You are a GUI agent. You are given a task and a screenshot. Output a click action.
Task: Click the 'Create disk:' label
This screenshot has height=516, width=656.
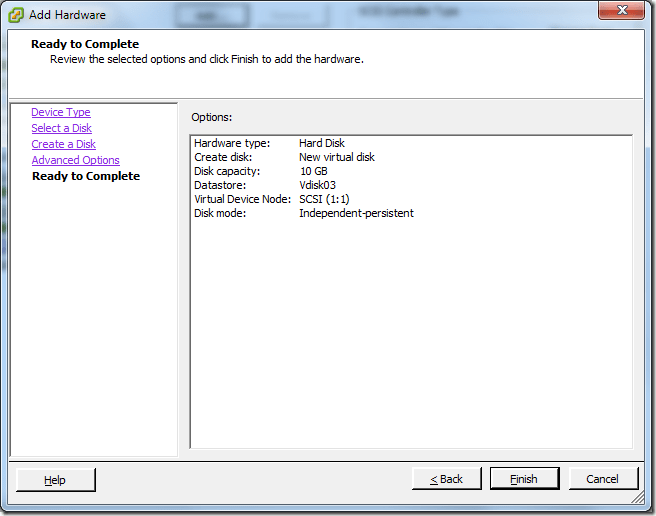coord(223,157)
